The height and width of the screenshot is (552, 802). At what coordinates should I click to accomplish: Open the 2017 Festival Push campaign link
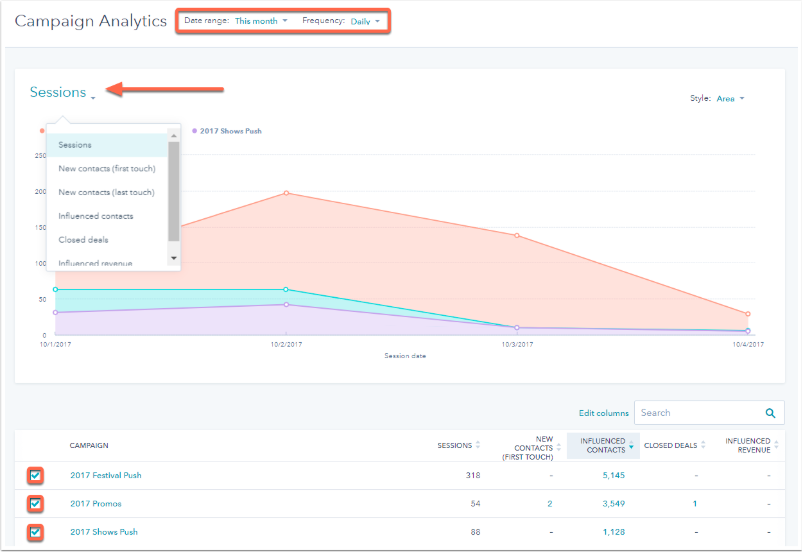point(106,475)
